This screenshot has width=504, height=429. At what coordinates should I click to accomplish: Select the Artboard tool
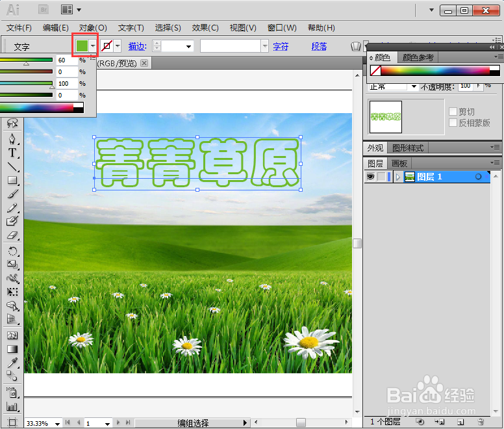[x=12, y=422]
